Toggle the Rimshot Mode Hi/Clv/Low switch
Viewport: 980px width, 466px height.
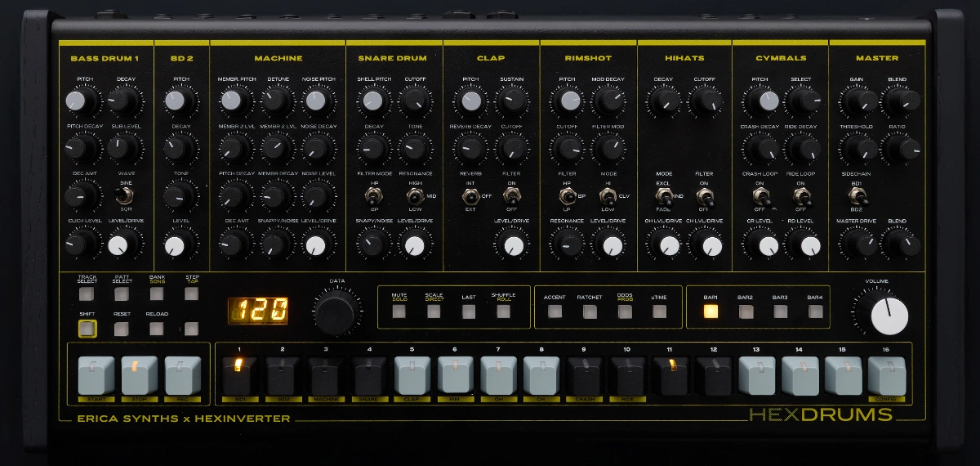click(608, 196)
